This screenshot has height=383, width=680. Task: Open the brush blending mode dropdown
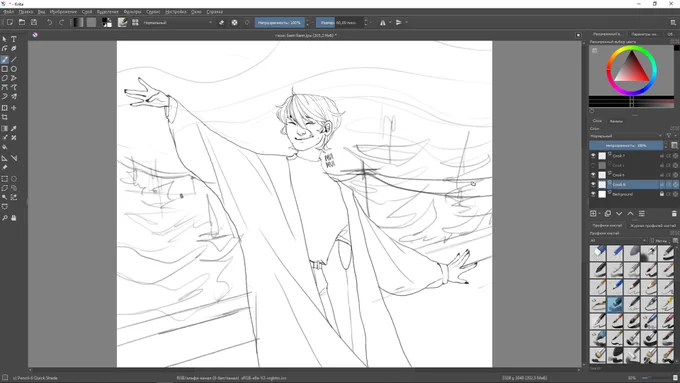[x=178, y=22]
